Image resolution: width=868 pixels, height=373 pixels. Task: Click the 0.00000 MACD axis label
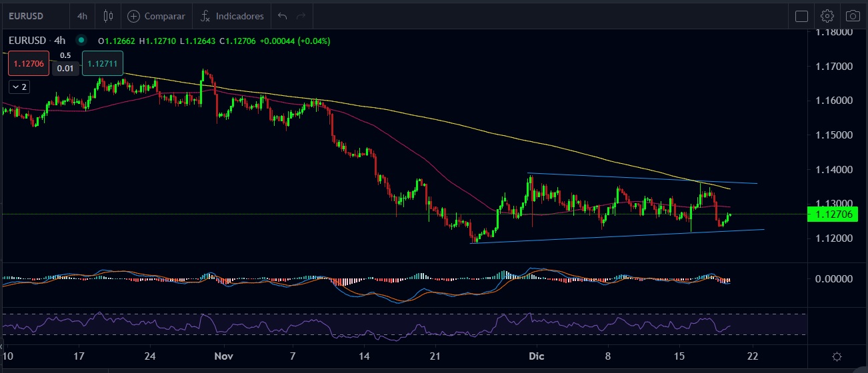(x=835, y=278)
